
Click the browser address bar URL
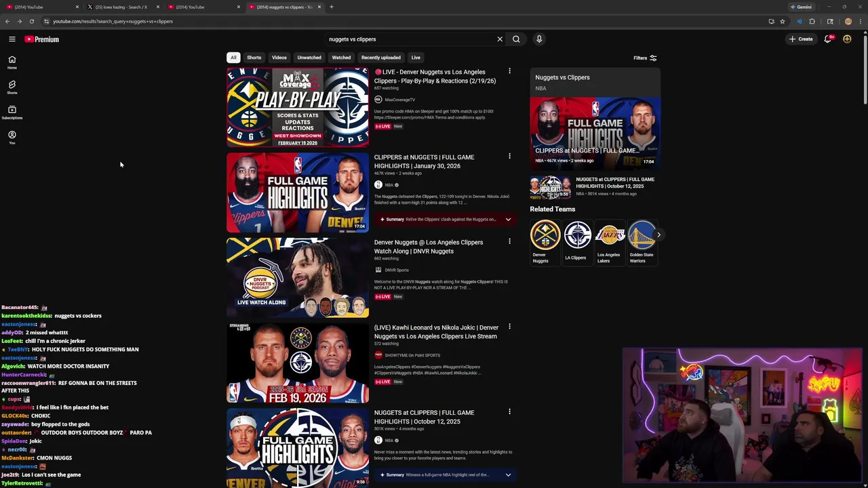point(113,21)
